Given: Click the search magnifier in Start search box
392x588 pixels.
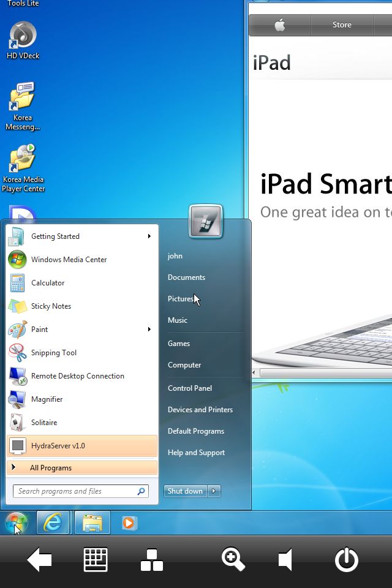Looking at the screenshot, I should (x=141, y=491).
